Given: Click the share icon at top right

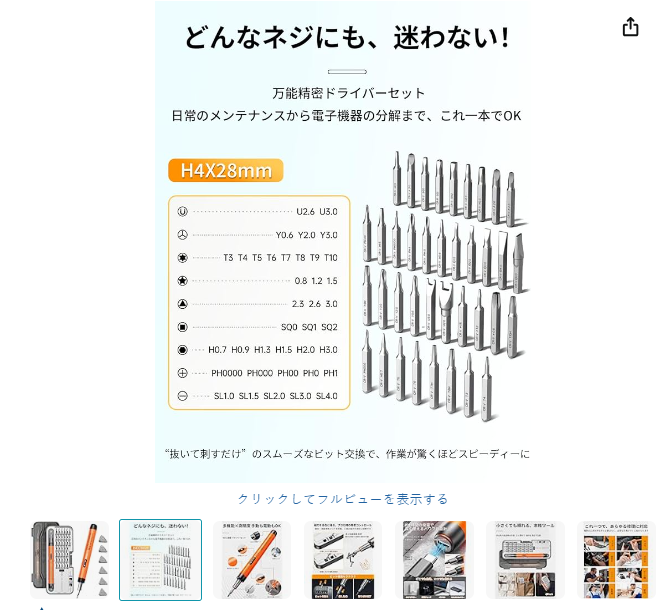Looking at the screenshot, I should [x=630, y=27].
